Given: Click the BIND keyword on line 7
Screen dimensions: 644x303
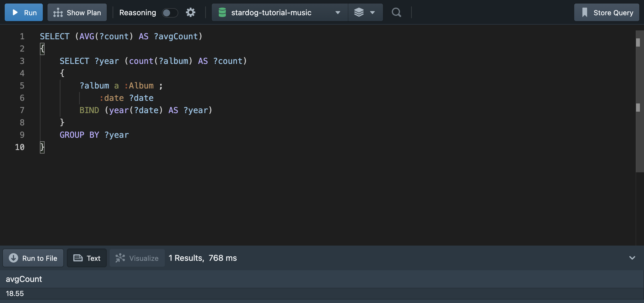Looking at the screenshot, I should (89, 110).
